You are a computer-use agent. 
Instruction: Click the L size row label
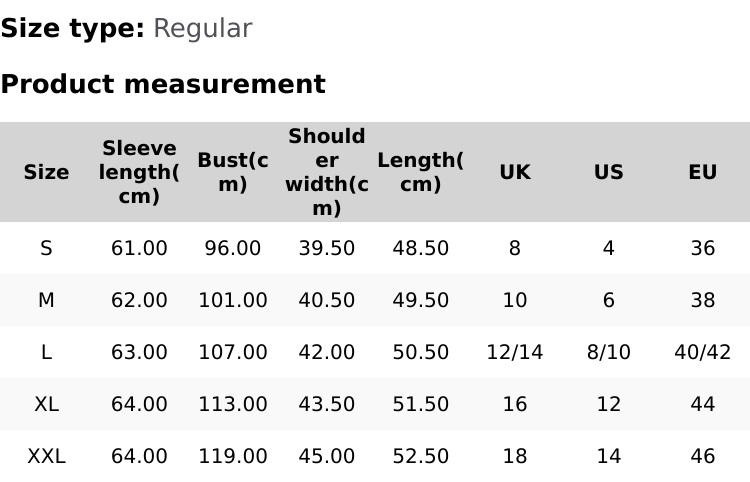46,352
